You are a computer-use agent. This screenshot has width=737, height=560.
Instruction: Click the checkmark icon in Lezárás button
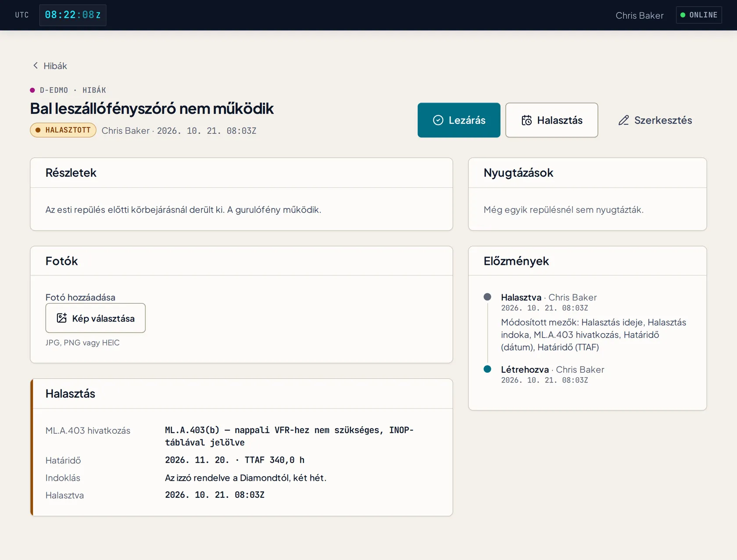click(438, 120)
